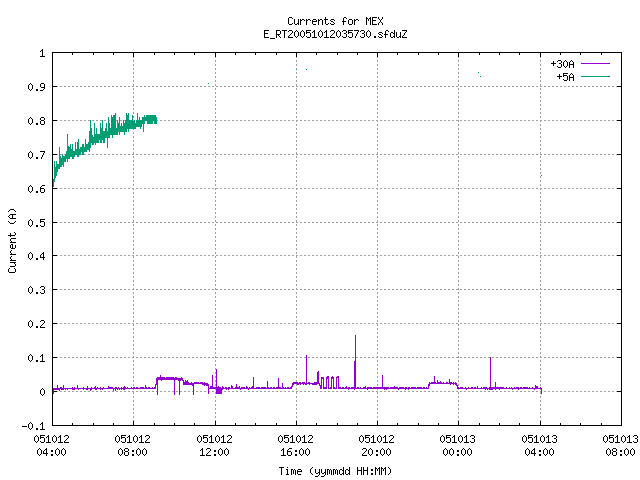Click the 'Current (A)' y-axis label
Image resolution: width=640 pixels, height=480 pixels.
point(12,240)
